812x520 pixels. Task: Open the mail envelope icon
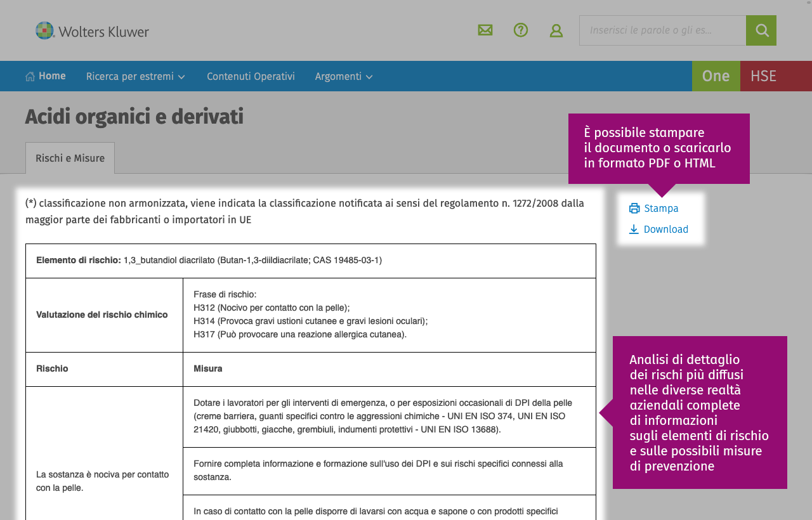point(485,30)
